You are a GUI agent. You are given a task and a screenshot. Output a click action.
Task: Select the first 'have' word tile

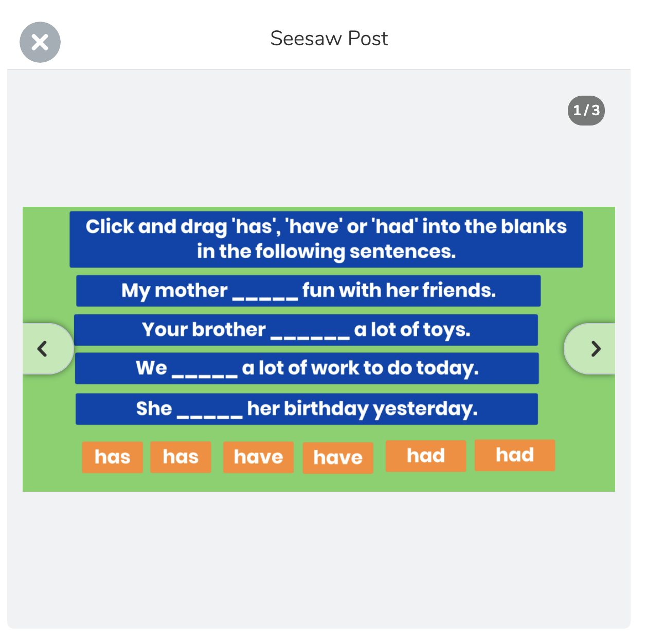coord(258,457)
